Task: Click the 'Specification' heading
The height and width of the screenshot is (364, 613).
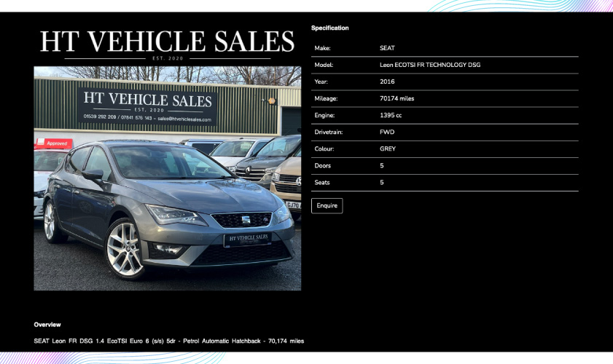Action: tap(330, 28)
